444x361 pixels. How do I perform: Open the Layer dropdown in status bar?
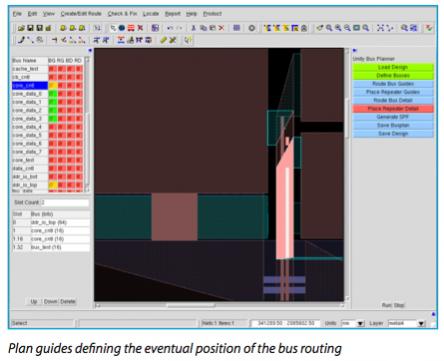click(421, 323)
